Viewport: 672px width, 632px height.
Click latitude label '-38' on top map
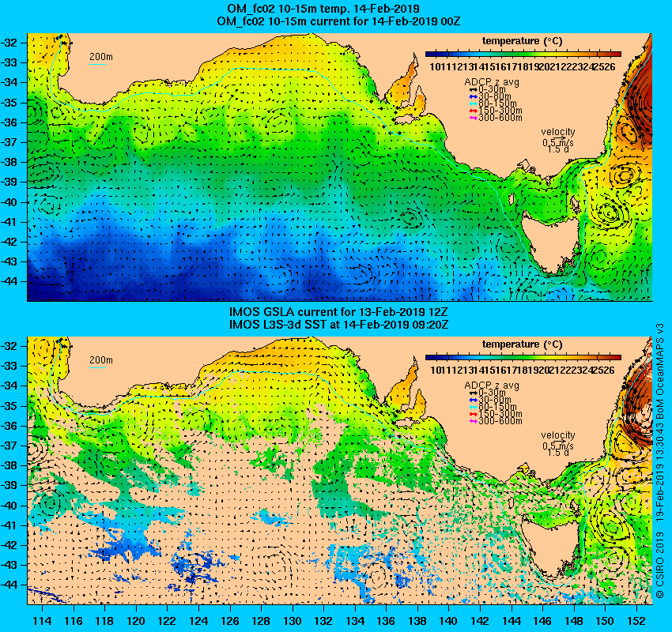pyautogui.click(x=9, y=162)
